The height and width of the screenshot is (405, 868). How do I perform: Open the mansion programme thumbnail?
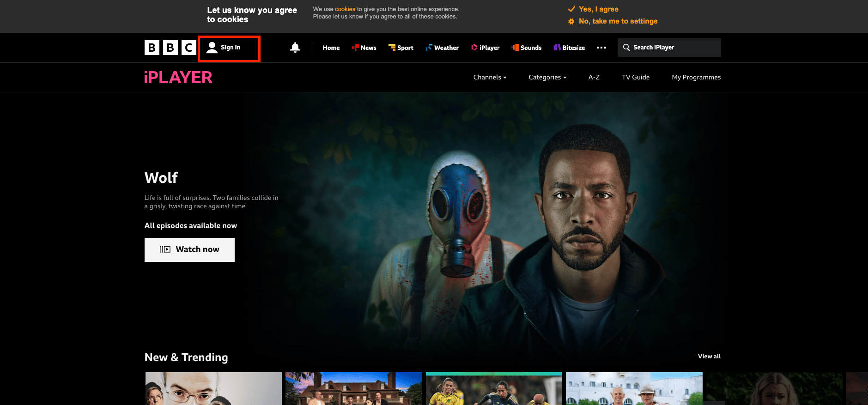354,389
